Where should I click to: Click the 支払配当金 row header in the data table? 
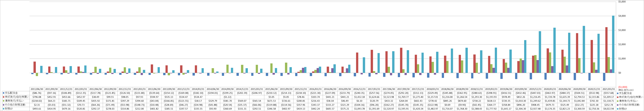(x=16, y=93)
